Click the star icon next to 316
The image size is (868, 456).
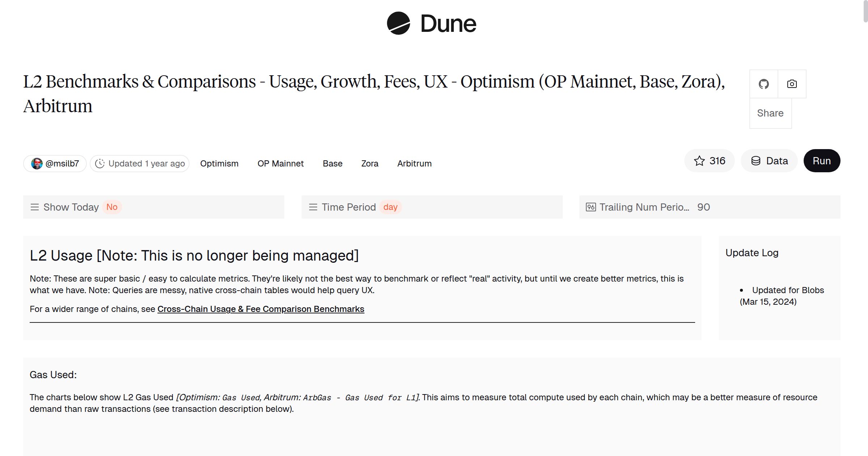(699, 160)
